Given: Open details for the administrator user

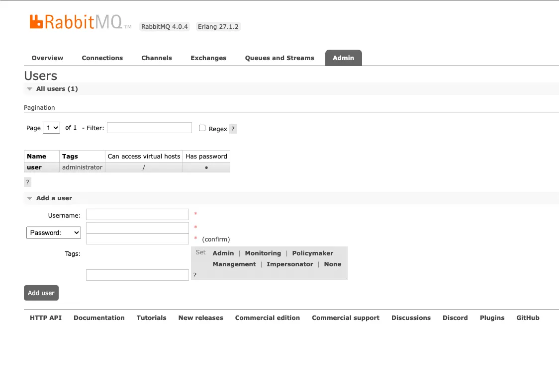Looking at the screenshot, I should (34, 167).
